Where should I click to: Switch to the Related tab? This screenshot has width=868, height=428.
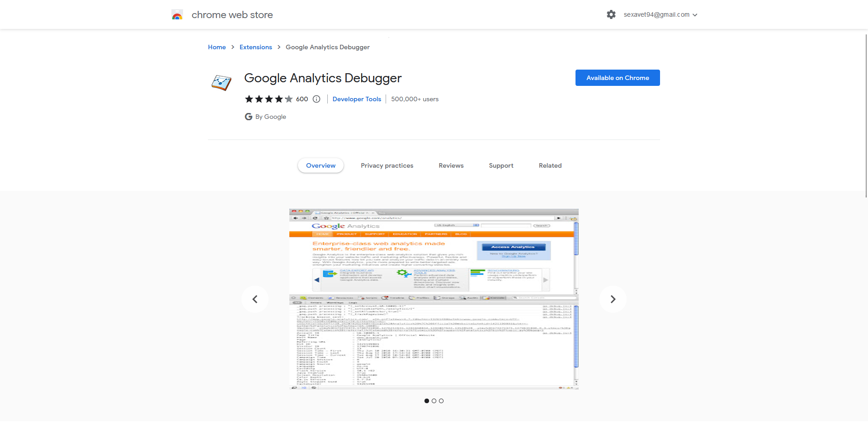550,165
